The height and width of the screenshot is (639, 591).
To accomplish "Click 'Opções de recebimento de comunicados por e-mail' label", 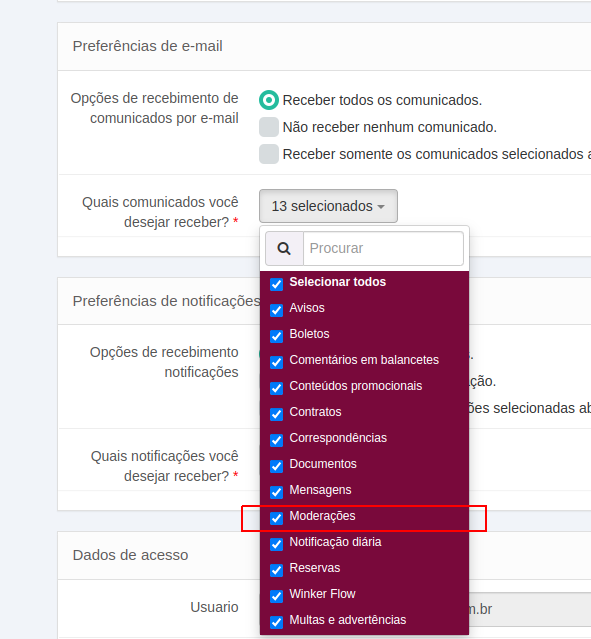I will coord(154,108).
